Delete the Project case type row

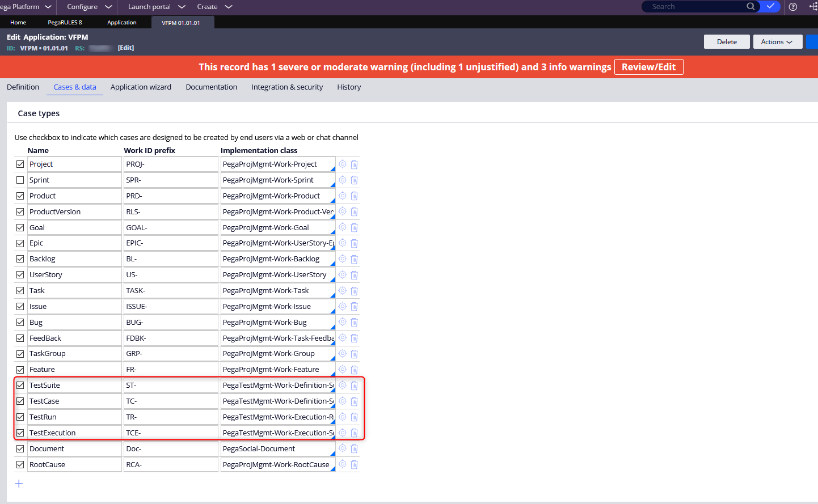(354, 164)
